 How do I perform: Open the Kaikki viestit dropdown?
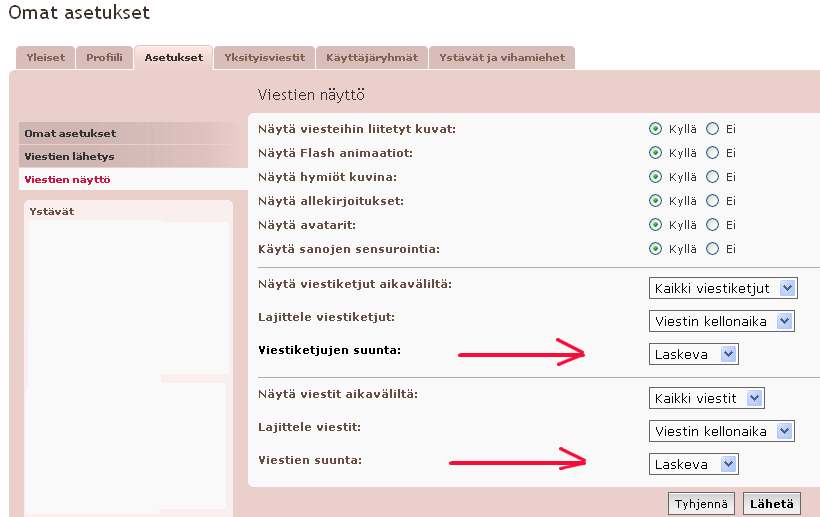click(706, 398)
